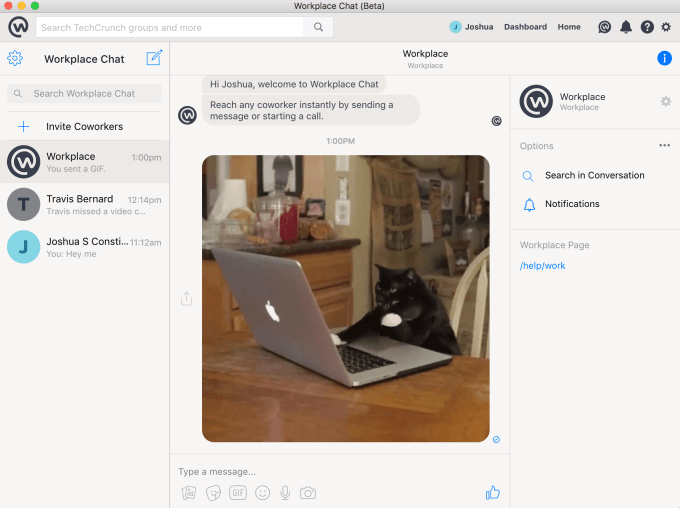Open the help question mark icon
Viewport: 680px width, 508px height.
click(647, 27)
